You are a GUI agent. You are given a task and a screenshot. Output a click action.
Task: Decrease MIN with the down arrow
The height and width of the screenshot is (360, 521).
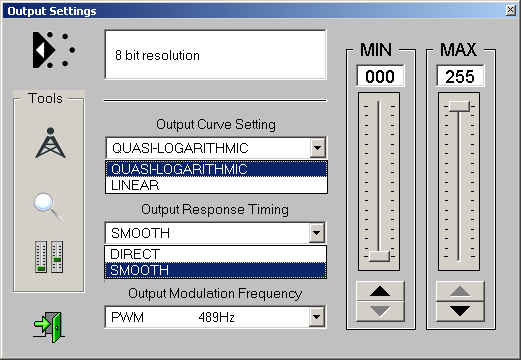click(380, 311)
